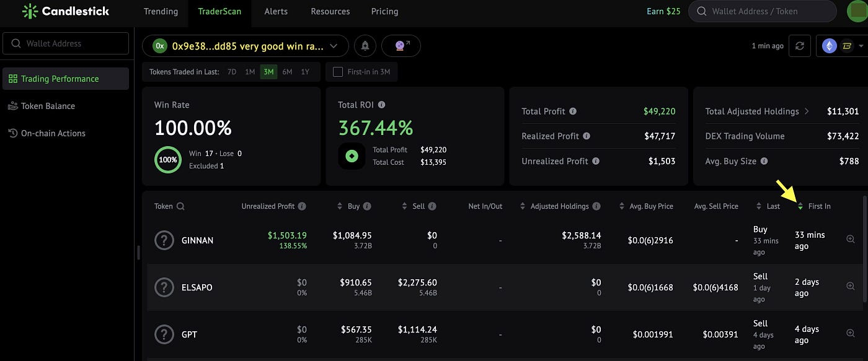
Task: Open the crystal ball external link button
Action: 401,46
